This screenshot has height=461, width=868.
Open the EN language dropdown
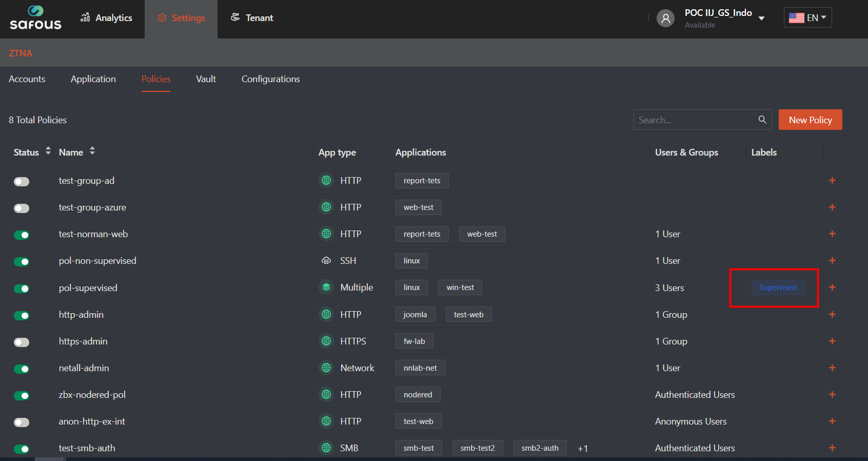coord(807,18)
